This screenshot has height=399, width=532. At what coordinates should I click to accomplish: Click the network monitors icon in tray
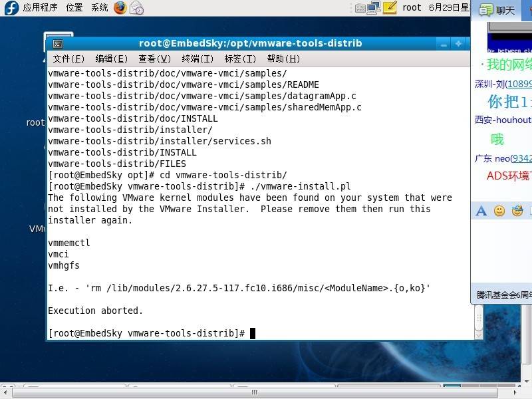pos(374,8)
